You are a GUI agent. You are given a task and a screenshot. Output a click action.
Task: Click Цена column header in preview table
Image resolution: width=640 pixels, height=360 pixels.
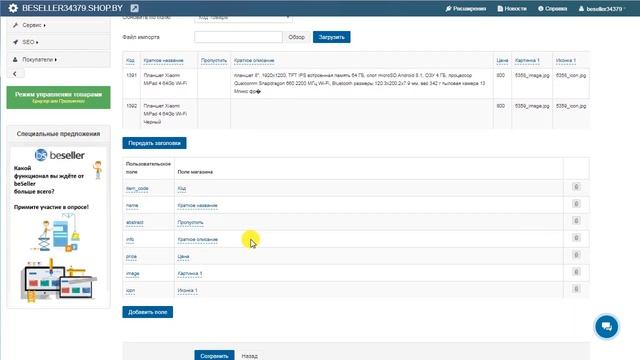pyautogui.click(x=502, y=60)
